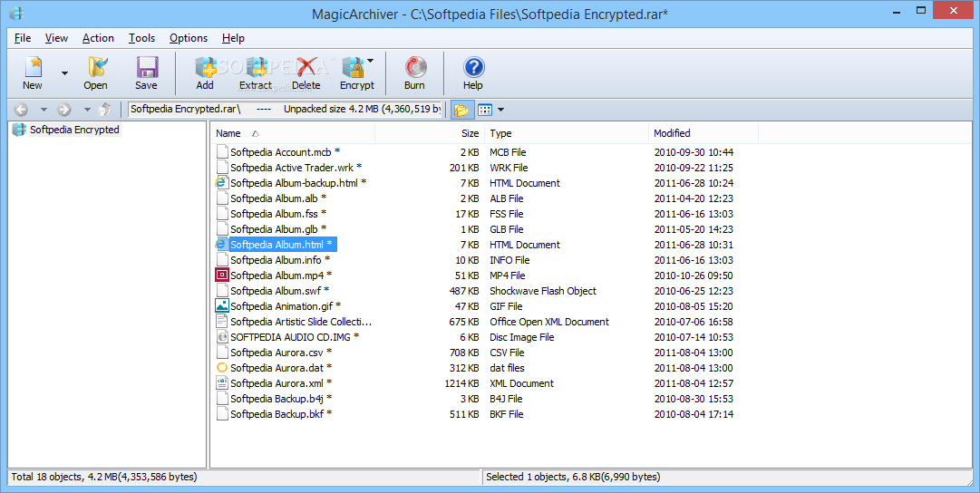Select file Softpedia Active Trader.wrk
This screenshot has height=493, width=980.
[x=296, y=168]
